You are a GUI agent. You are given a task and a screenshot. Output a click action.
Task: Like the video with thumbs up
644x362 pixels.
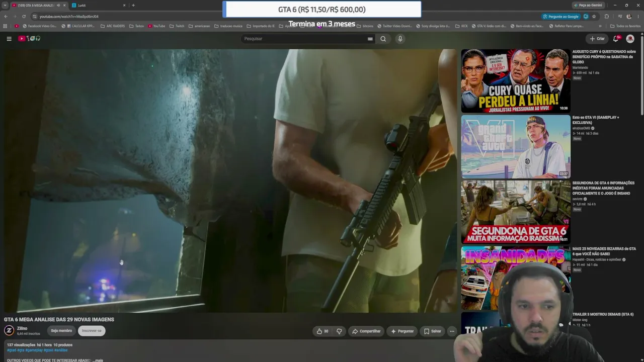[322, 331]
